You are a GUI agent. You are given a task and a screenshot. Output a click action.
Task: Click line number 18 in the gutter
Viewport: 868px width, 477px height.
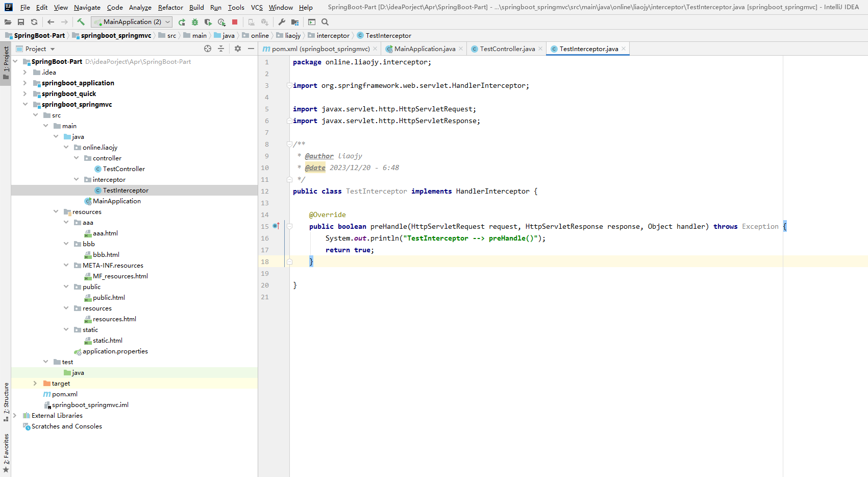tap(265, 262)
